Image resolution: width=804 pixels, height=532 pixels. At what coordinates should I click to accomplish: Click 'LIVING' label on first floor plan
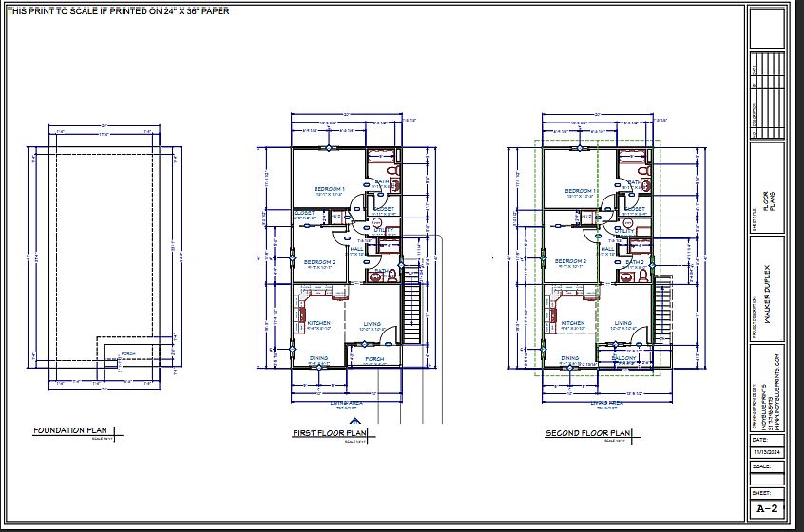click(373, 324)
